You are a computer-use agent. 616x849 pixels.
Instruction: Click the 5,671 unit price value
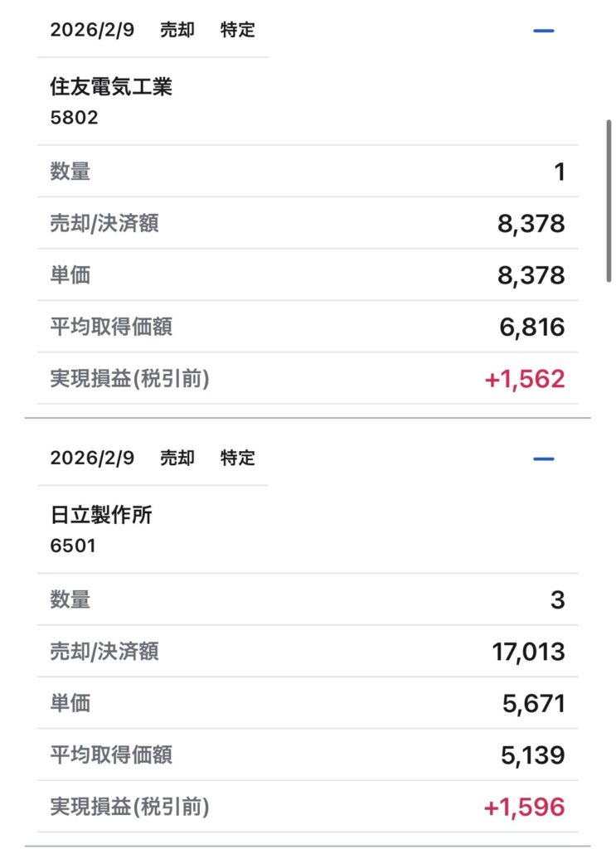[x=533, y=704]
